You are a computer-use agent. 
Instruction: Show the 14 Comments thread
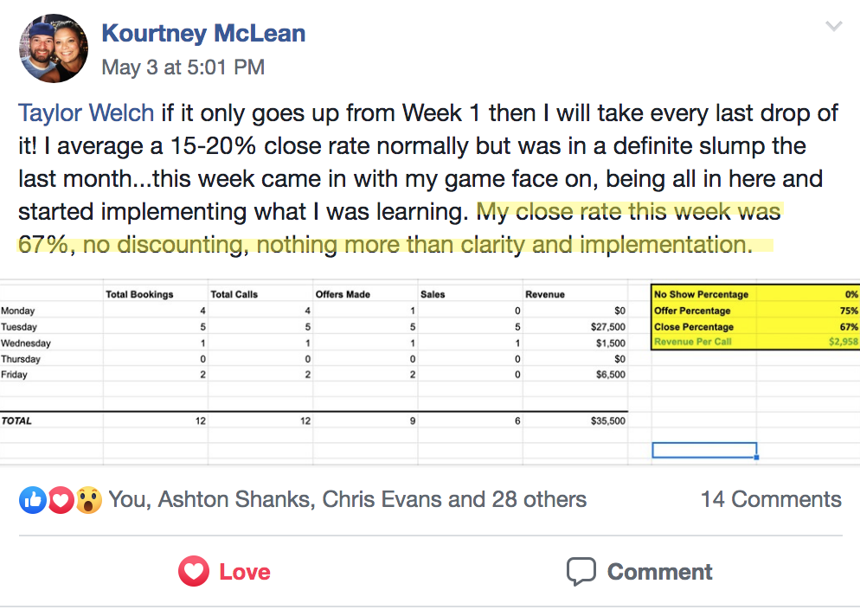point(770,499)
